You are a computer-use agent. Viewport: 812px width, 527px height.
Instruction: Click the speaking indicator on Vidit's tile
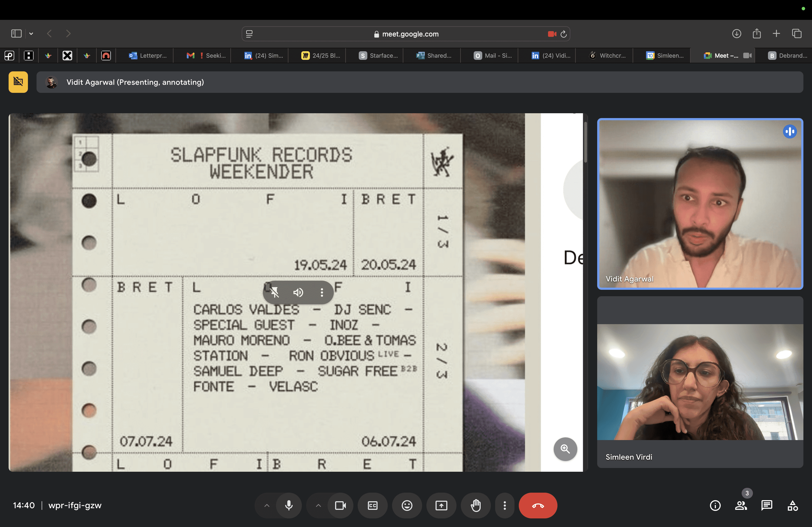(789, 131)
